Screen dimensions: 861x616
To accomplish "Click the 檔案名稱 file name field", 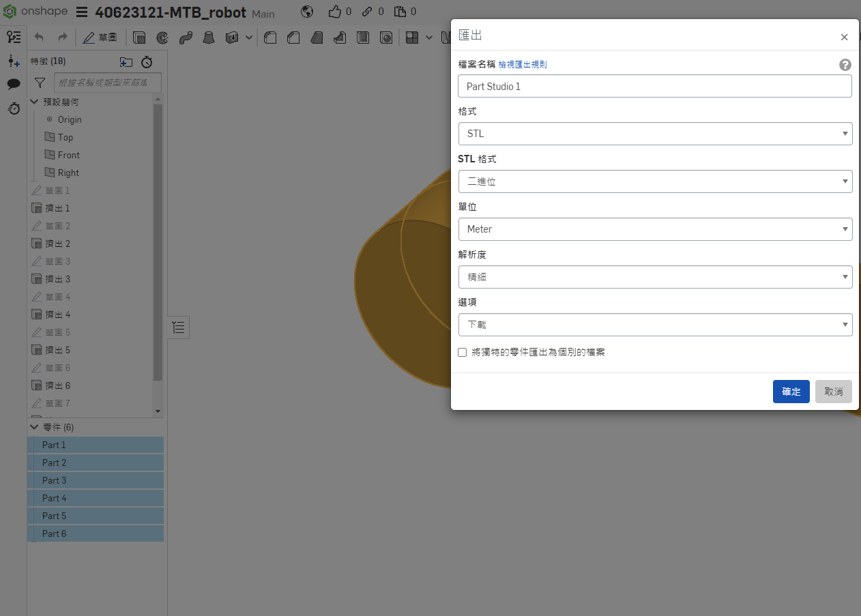I will click(655, 86).
